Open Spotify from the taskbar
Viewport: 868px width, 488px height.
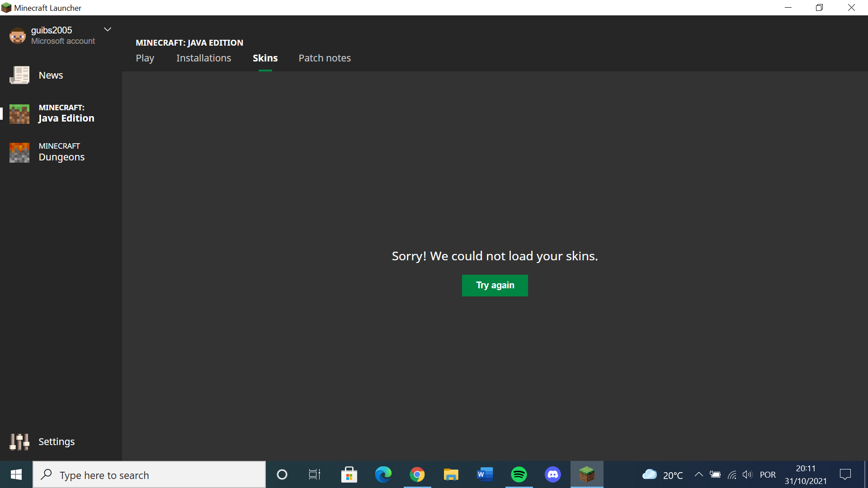coord(519,474)
